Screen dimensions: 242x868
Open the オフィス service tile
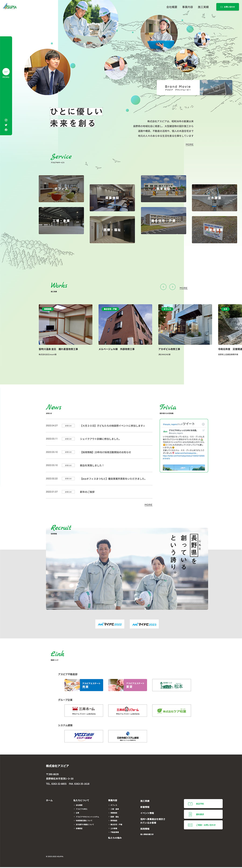61,189
